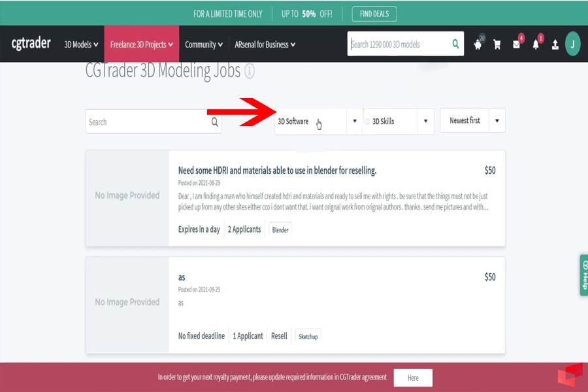Viewport: 588px width, 392px height.
Task: Click the search magnifier in top bar
Action: [x=455, y=44]
